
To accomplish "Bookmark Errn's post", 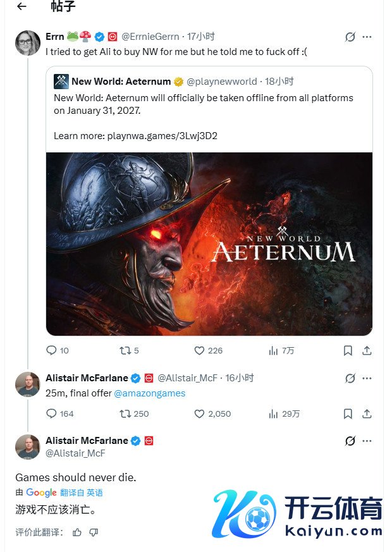I will click(x=348, y=350).
